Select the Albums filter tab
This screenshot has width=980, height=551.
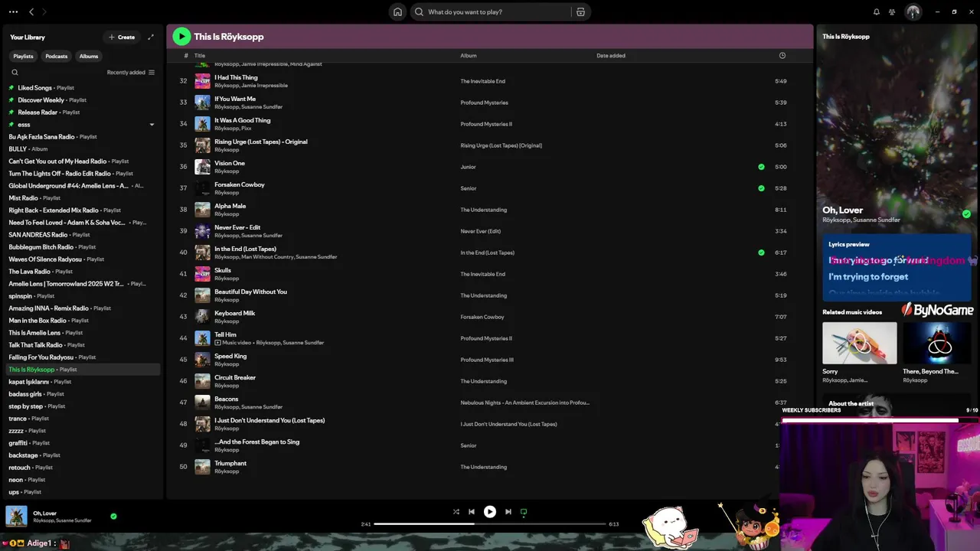pyautogui.click(x=89, y=56)
